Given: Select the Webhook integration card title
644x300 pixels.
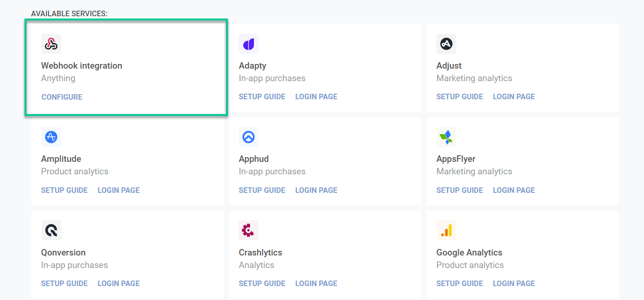Looking at the screenshot, I should (82, 66).
